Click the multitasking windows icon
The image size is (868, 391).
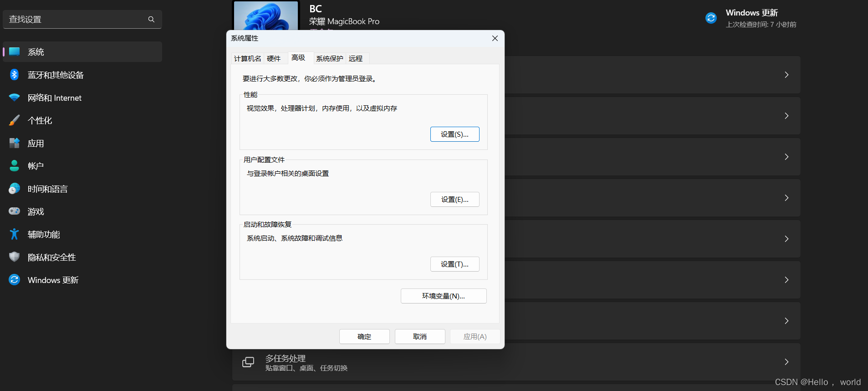248,362
